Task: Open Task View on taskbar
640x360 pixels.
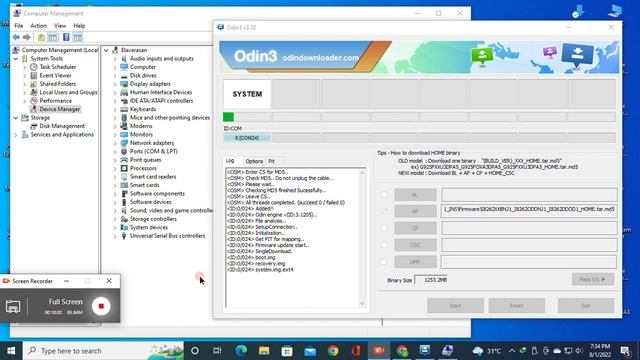Action: [217, 351]
